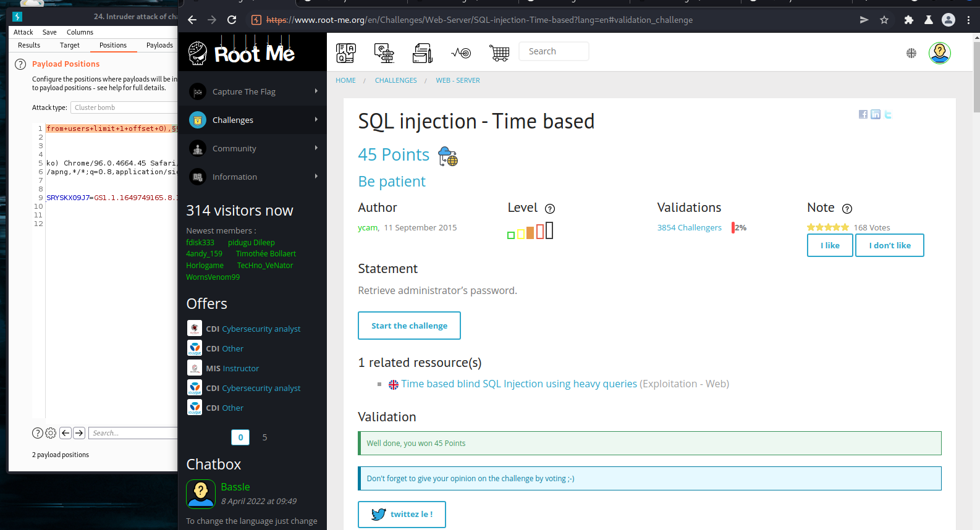This screenshot has width=980, height=530.
Task: Open the first Root Me header icon (challenges)
Action: (x=346, y=53)
